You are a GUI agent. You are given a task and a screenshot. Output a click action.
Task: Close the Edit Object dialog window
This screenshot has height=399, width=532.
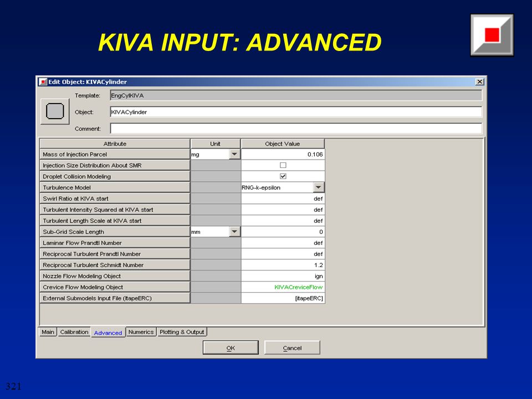(x=479, y=82)
